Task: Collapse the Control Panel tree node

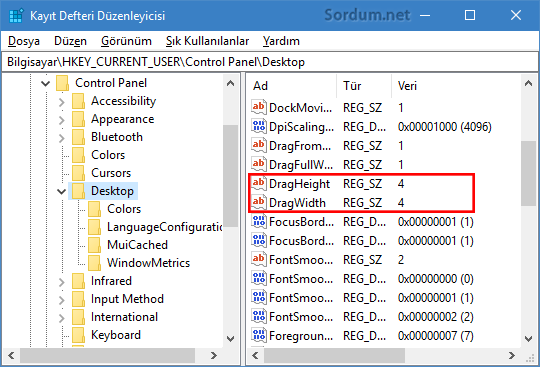Action: [45, 83]
